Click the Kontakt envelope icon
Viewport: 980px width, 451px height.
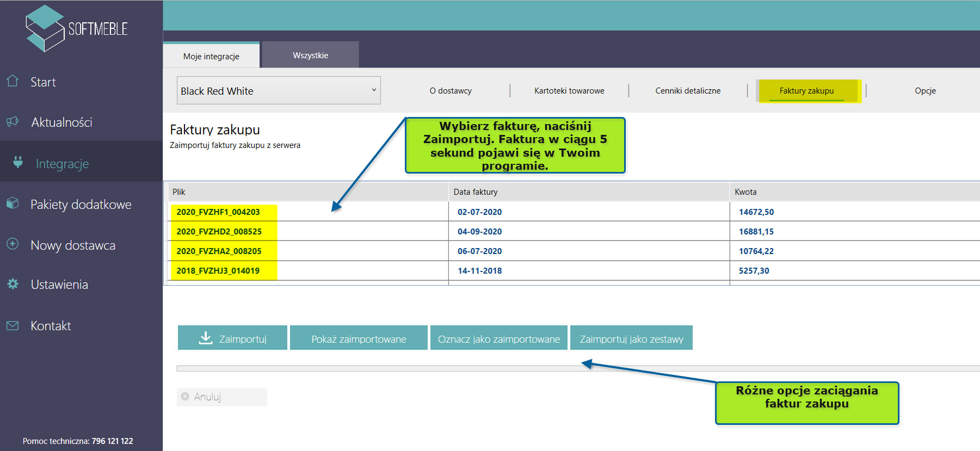click(13, 325)
